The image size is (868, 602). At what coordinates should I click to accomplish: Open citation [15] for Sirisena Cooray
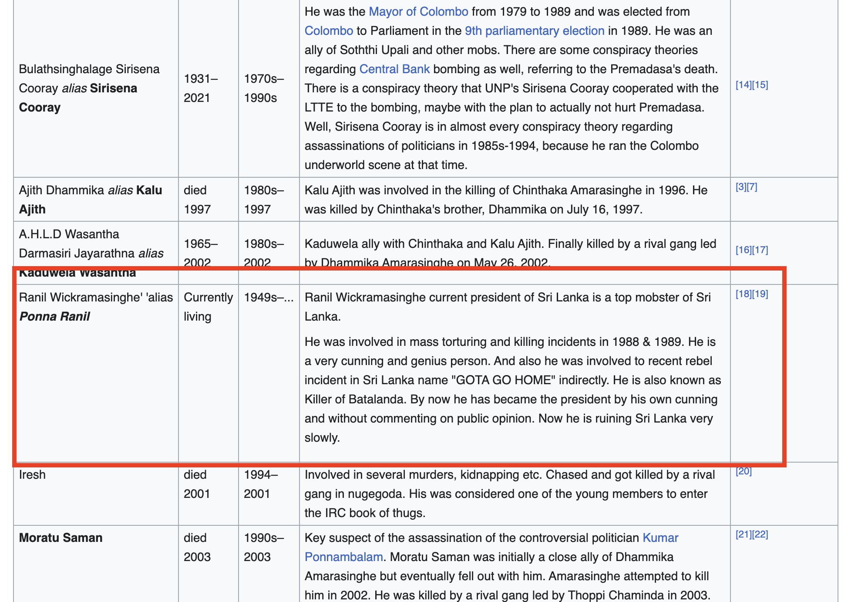click(760, 85)
